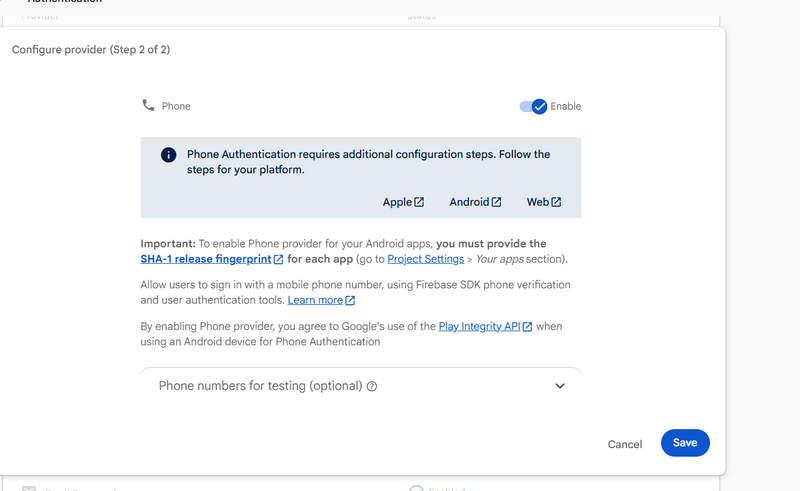This screenshot has width=800, height=491.
Task: Click the external-link icon after Learn more
Action: coord(350,300)
